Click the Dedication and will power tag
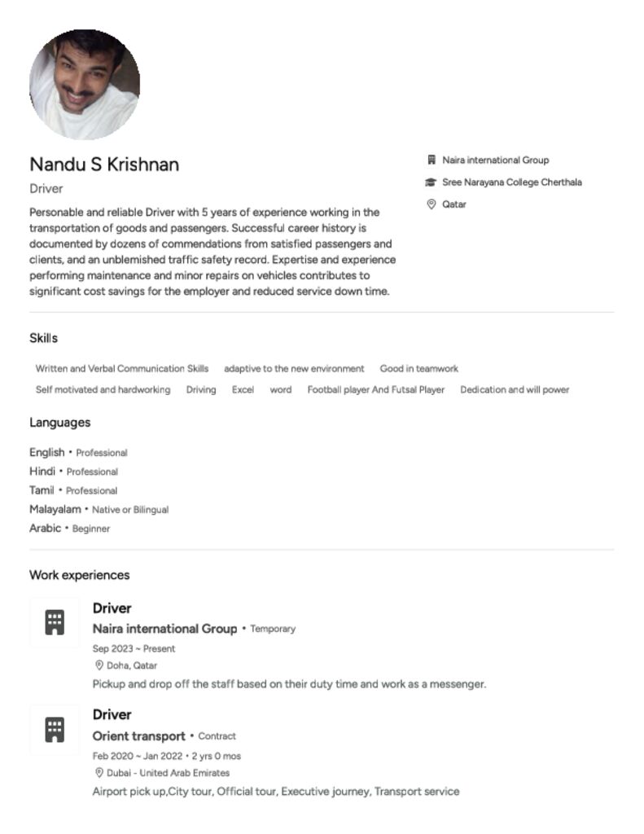Screen dimensions: 644x834 515,390
